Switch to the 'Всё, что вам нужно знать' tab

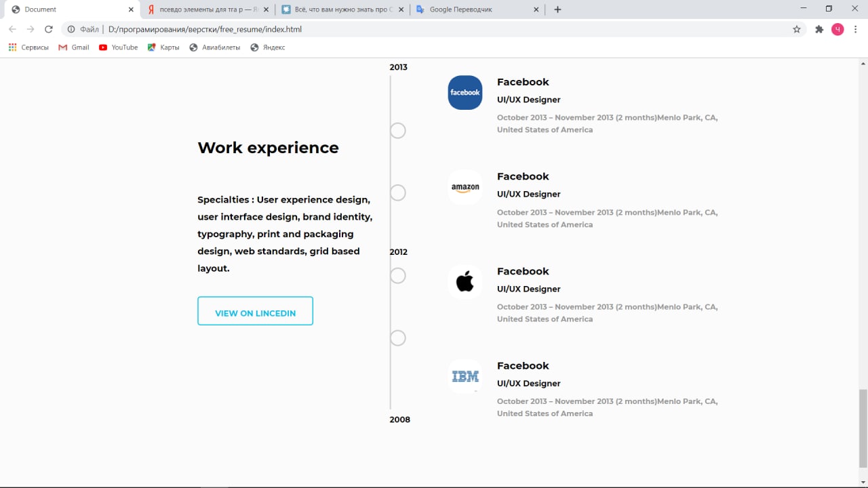(x=342, y=9)
